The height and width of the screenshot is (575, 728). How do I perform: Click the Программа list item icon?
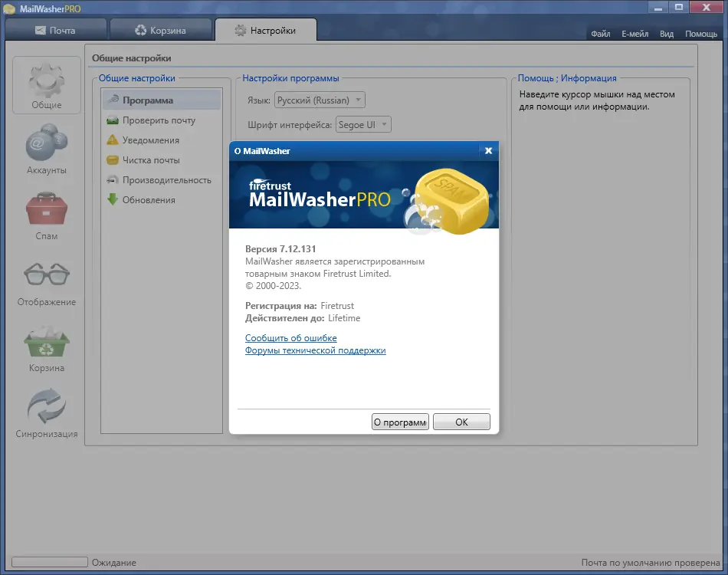click(113, 100)
